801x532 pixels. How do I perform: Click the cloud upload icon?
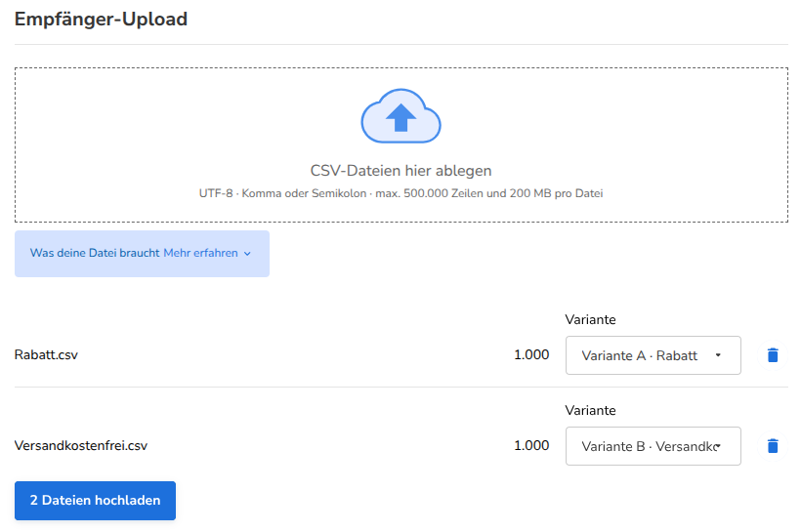(401, 116)
